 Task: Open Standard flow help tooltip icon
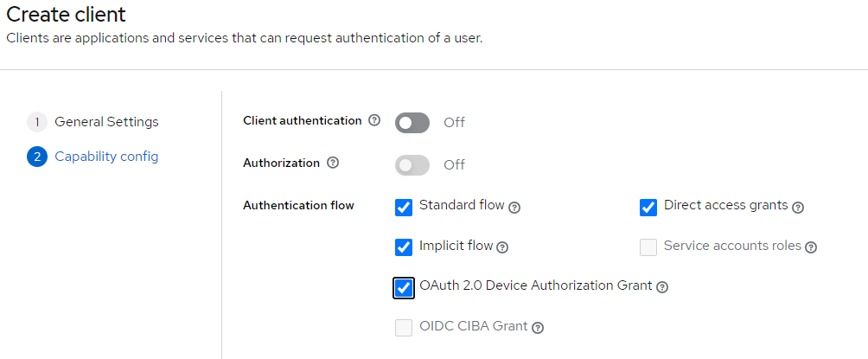click(x=514, y=208)
